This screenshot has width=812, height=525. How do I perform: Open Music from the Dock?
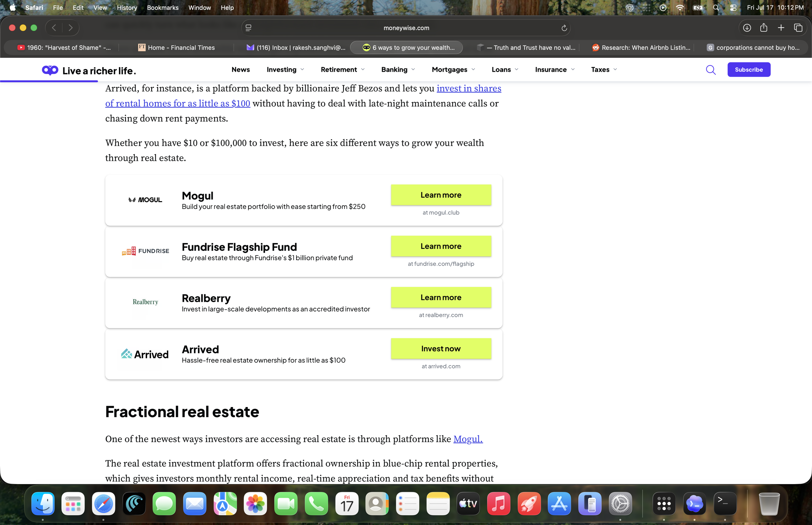499,503
